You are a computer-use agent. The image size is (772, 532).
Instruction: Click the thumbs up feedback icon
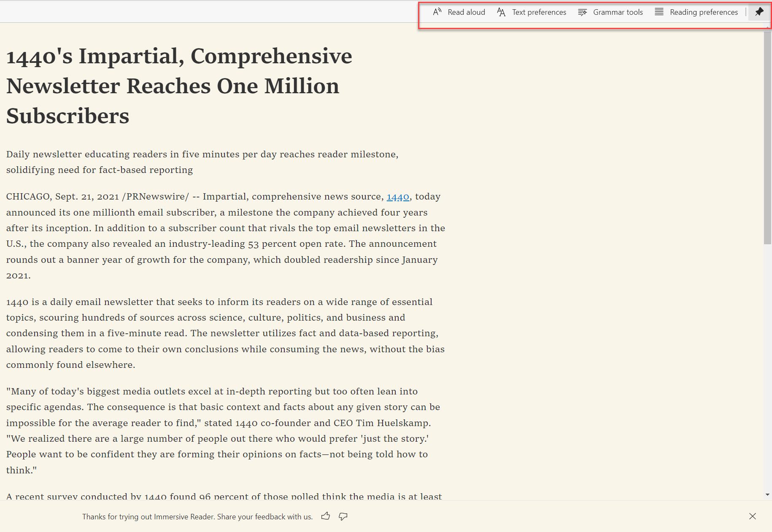pyautogui.click(x=326, y=516)
